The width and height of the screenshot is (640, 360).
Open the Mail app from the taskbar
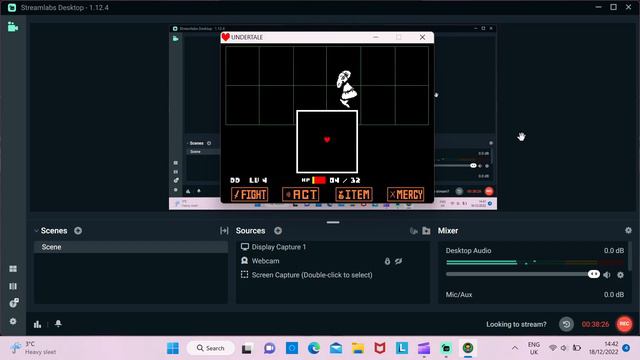click(x=336, y=348)
